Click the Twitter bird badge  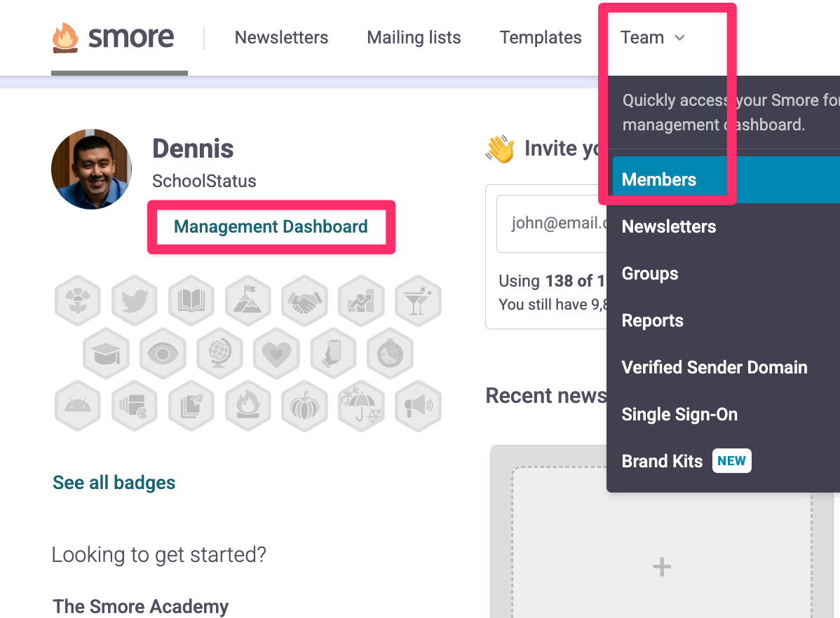(134, 301)
